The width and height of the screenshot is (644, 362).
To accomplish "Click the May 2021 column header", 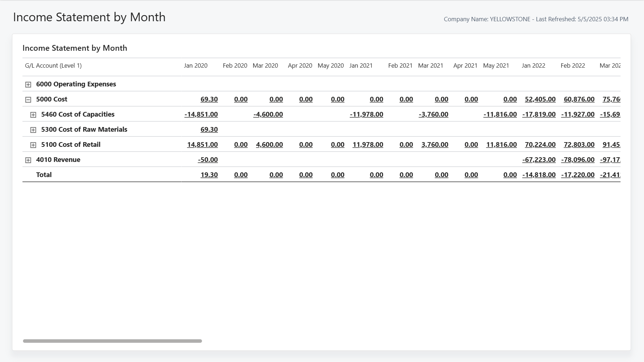I will [x=496, y=65].
